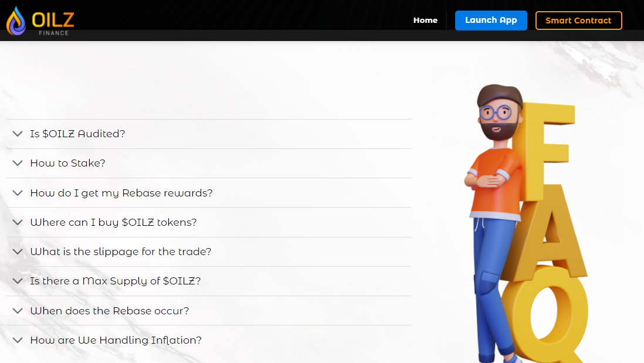The width and height of the screenshot is (644, 363).
Task: Click the text "Is $OILZ Audited?"
Action: (77, 134)
